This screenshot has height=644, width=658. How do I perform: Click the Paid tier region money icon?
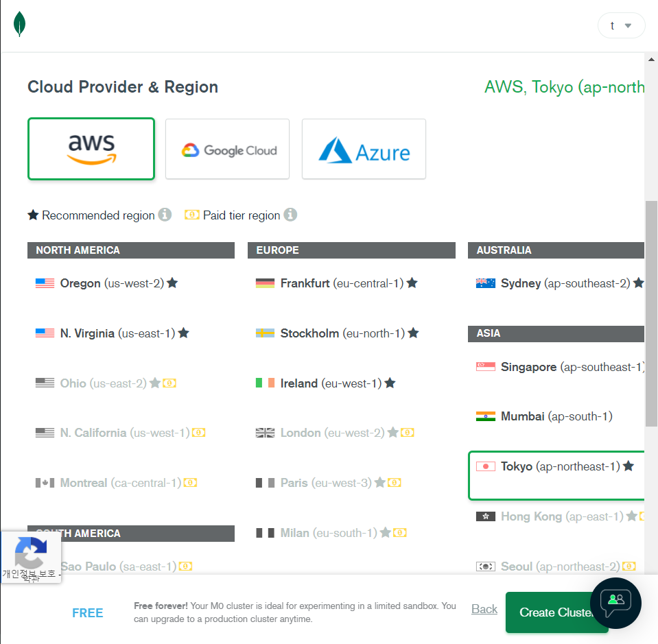point(192,215)
